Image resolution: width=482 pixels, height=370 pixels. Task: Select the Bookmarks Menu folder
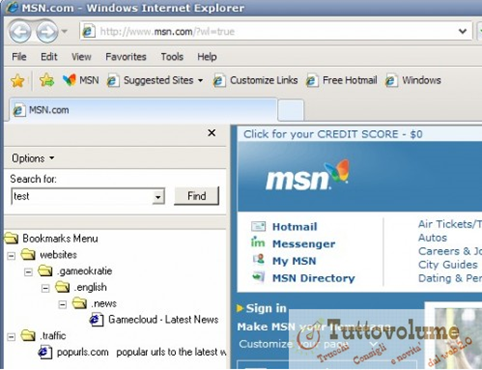coord(52,238)
